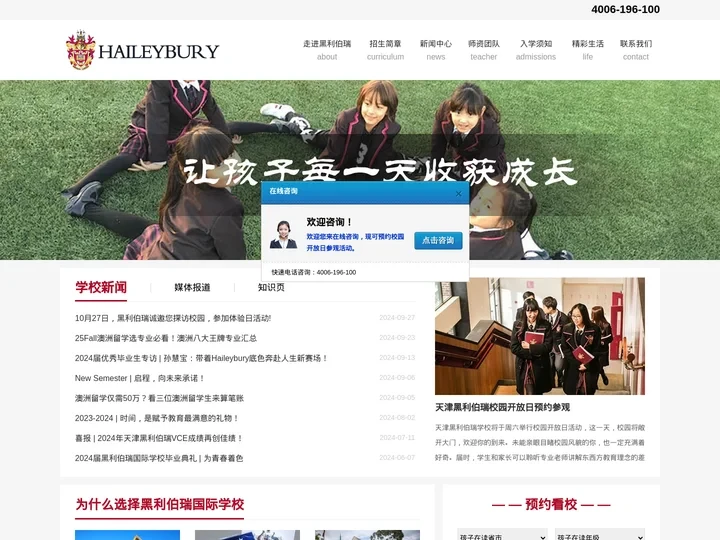
Task: Close the 在线咨询 popup
Action: [x=458, y=193]
